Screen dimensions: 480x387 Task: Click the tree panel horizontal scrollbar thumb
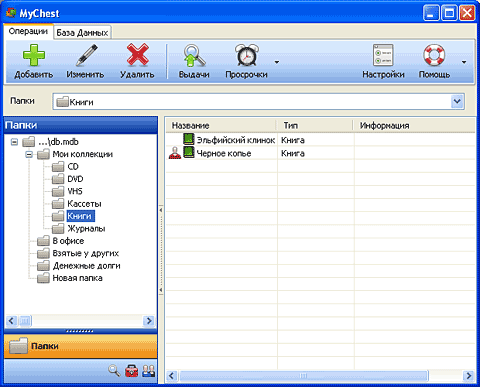tap(25, 321)
